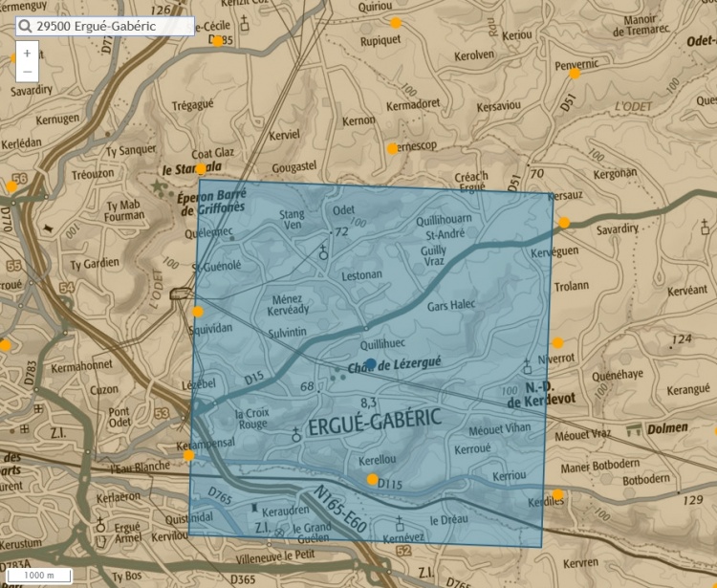Open the orange marker near Ste-Cécile D85
The height and width of the screenshot is (588, 717).
[217, 40]
